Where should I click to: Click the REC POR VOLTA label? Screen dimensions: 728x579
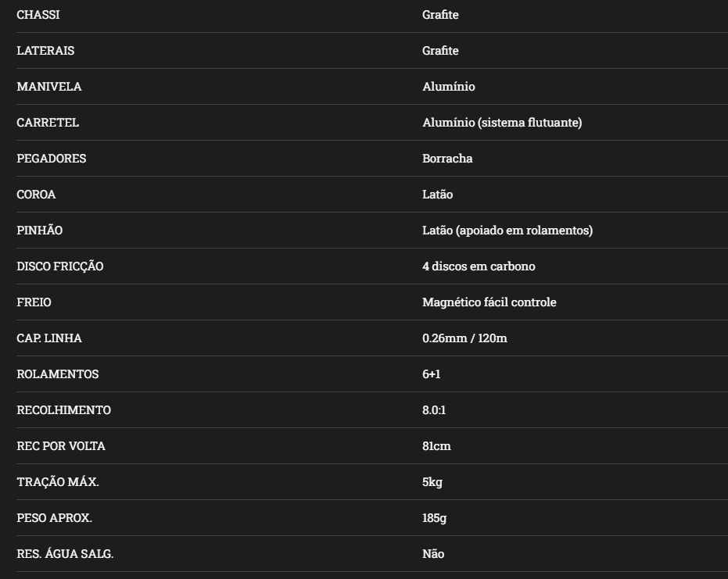pos(61,446)
